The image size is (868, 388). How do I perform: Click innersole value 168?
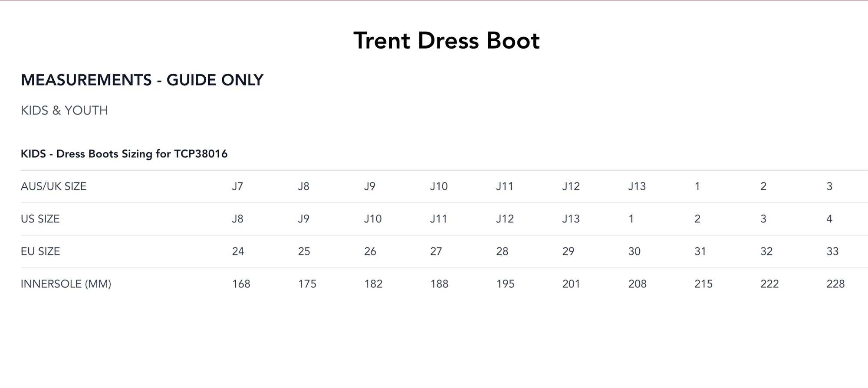pyautogui.click(x=241, y=284)
